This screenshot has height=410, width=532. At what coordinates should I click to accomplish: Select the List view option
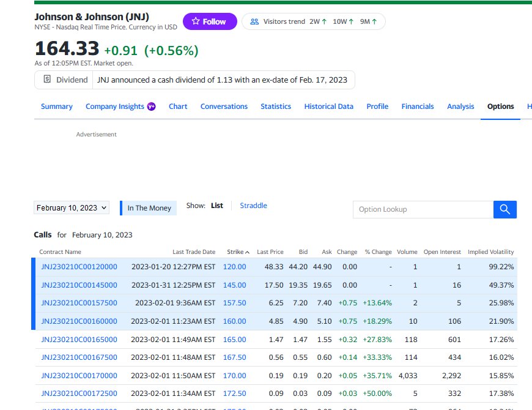pos(217,206)
